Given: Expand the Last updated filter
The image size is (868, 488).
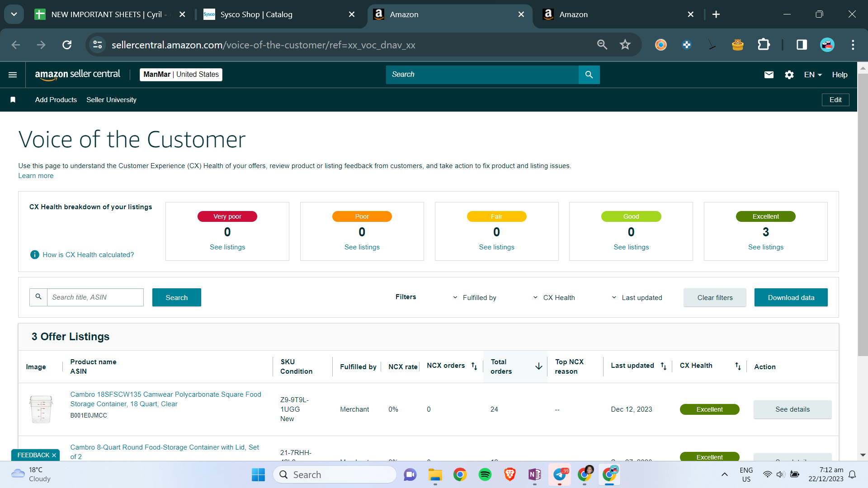Looking at the screenshot, I should click(637, 298).
